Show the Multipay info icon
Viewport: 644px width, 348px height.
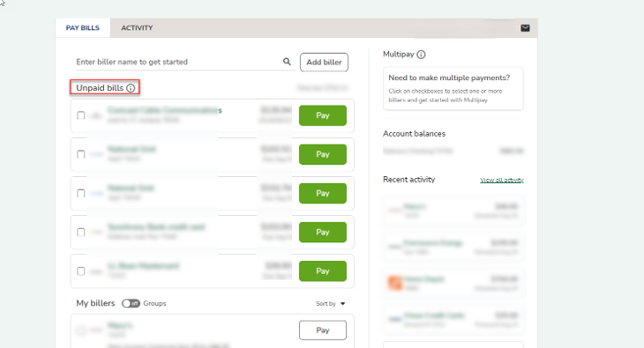421,55
